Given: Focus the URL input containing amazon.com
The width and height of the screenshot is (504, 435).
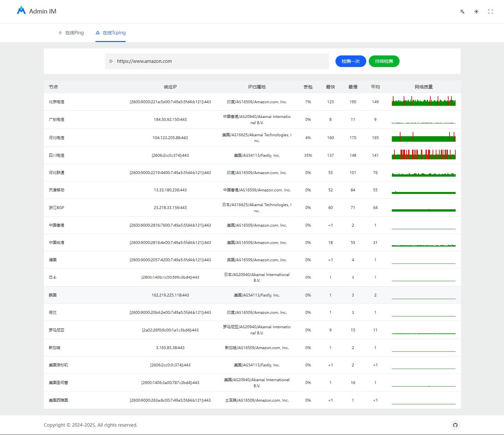Looking at the screenshot, I should point(218,61).
